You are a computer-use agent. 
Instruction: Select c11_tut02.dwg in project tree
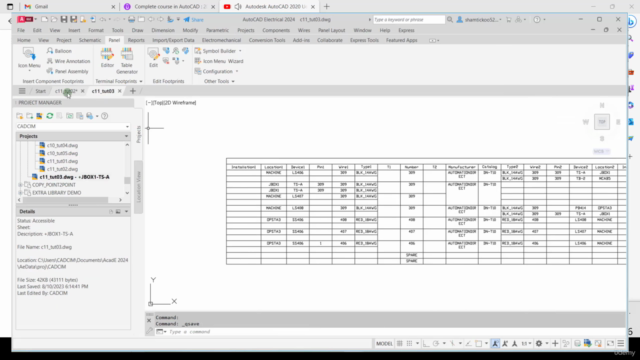tap(62, 169)
